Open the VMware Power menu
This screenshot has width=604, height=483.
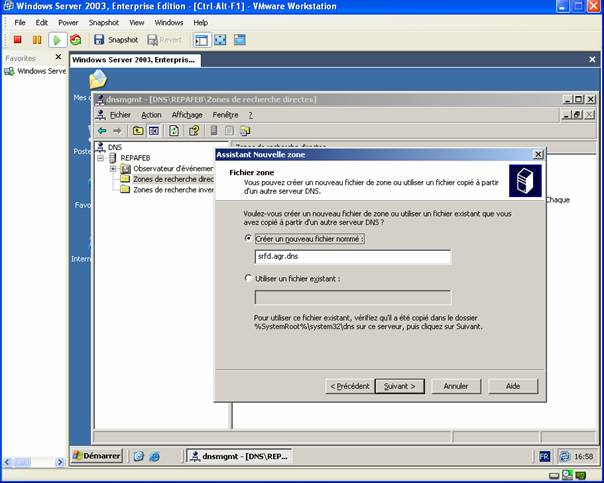pos(68,23)
